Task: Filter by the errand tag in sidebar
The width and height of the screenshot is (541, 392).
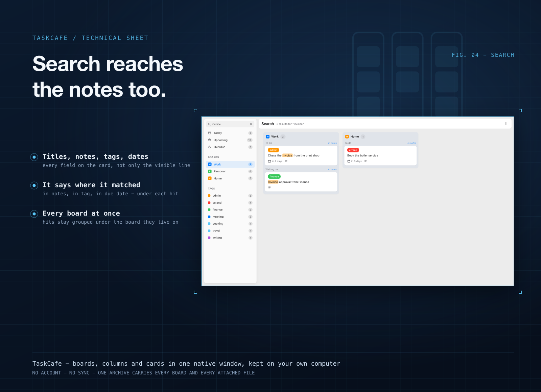Action: [x=230, y=203]
